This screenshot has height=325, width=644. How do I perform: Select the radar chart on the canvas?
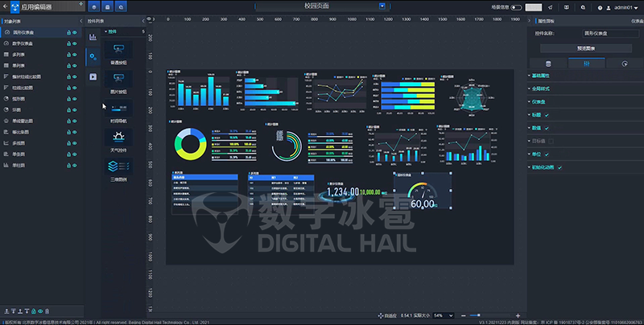[471, 97]
